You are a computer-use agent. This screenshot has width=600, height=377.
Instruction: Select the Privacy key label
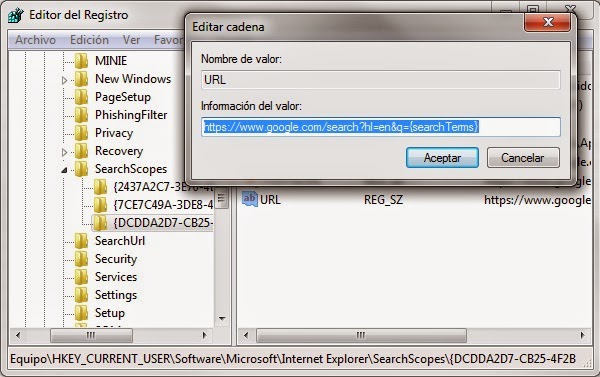(114, 133)
